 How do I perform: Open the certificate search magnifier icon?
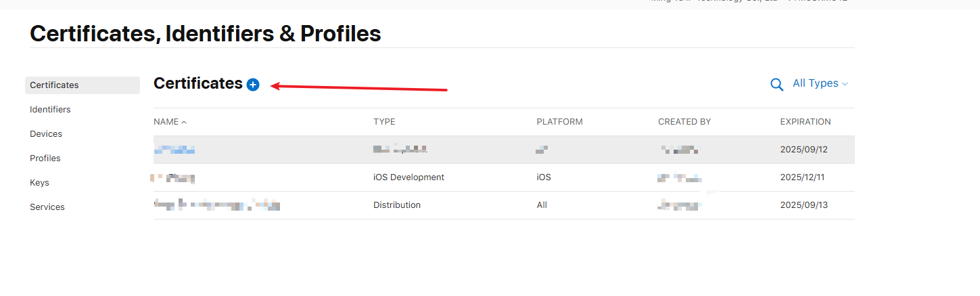(x=776, y=85)
